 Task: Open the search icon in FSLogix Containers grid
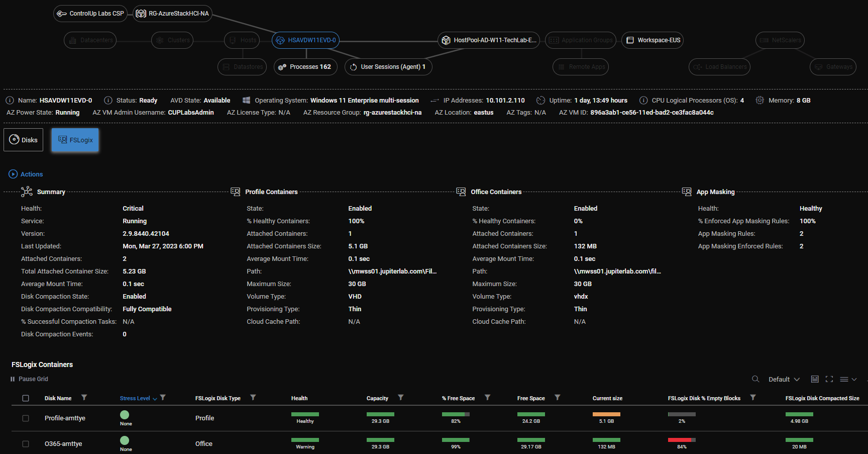pos(755,379)
